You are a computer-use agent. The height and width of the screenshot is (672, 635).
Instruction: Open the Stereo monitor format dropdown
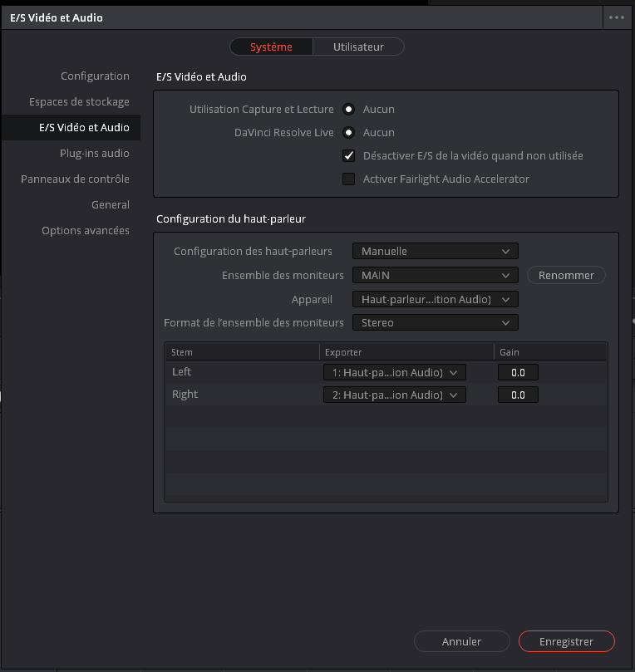click(x=436, y=323)
